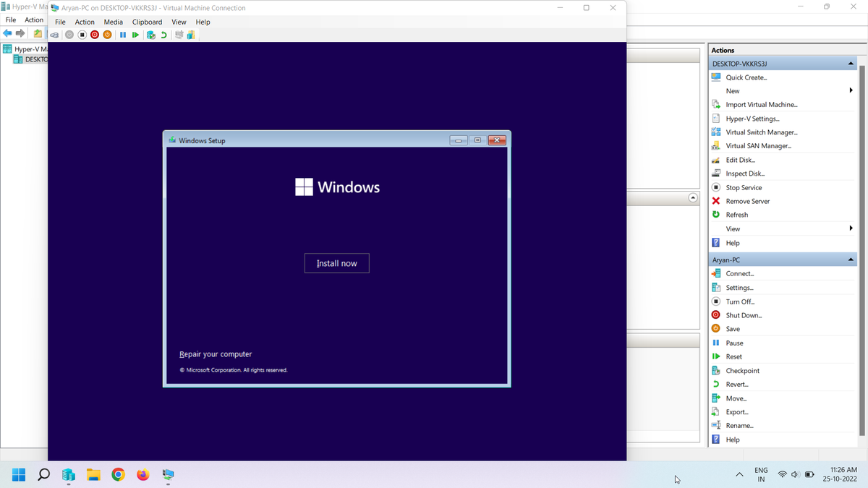Image resolution: width=868 pixels, height=488 pixels.
Task: Open Action menu in Virtual Machine Connection
Action: point(85,22)
